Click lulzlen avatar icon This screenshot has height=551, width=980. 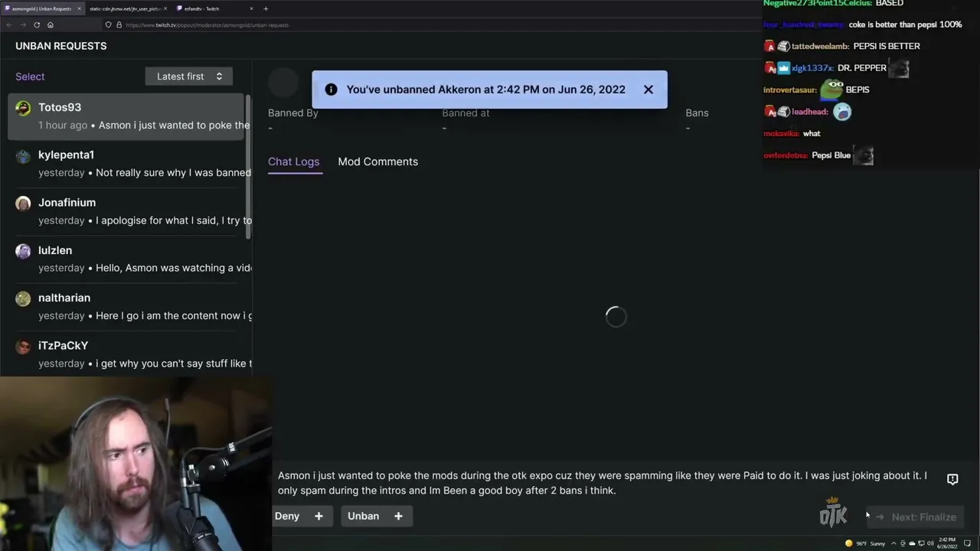coord(23,250)
